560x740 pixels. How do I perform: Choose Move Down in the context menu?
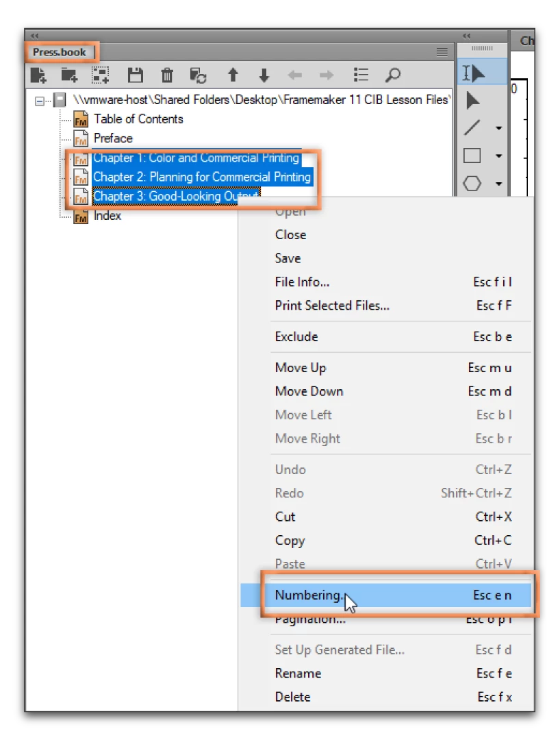tap(385, 391)
